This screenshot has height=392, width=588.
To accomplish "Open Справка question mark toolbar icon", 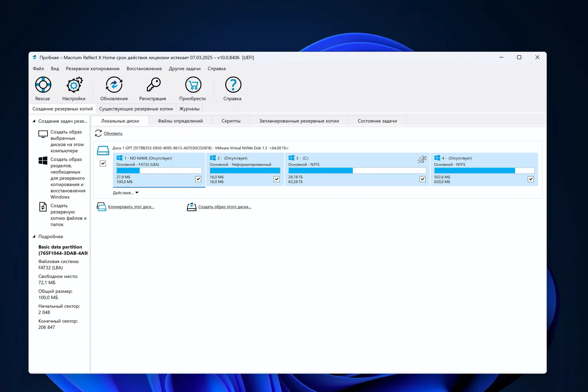I will coord(233,85).
